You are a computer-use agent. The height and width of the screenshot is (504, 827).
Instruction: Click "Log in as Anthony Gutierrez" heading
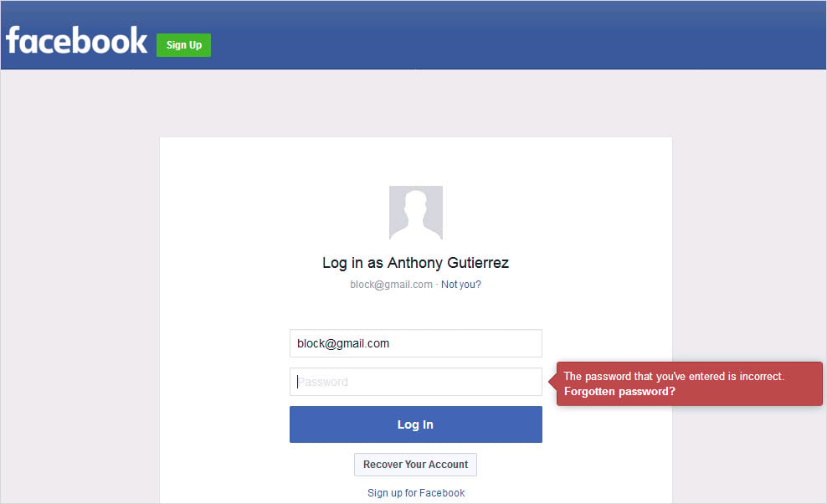coord(416,263)
